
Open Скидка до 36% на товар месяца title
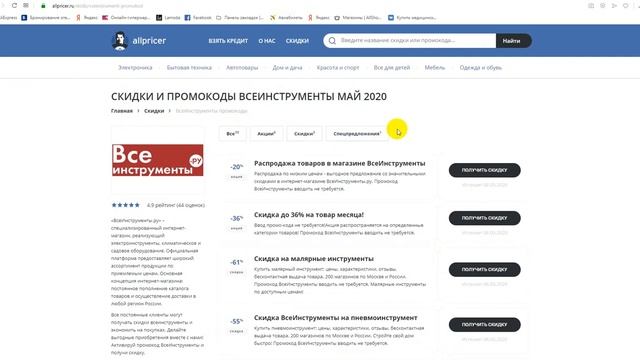tap(309, 215)
